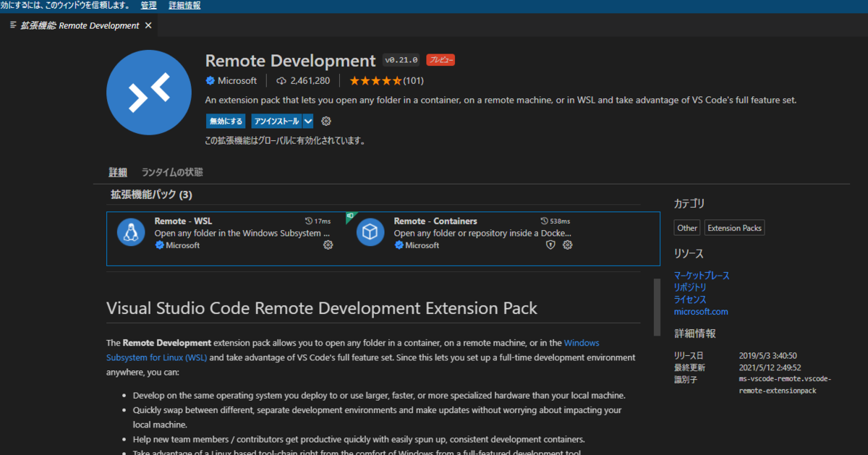Click the 管理 link in the banner
The width and height of the screenshot is (868, 455).
(x=148, y=5)
